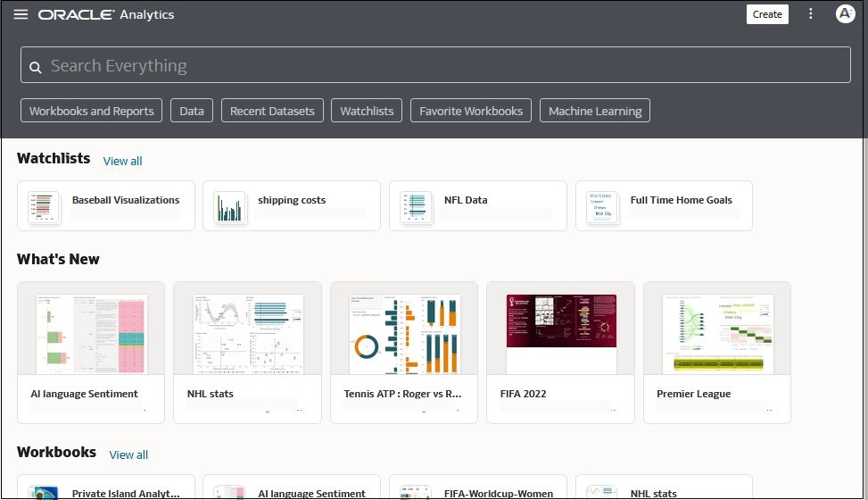
Task: Focus the Search Everything field
Action: tap(435, 65)
